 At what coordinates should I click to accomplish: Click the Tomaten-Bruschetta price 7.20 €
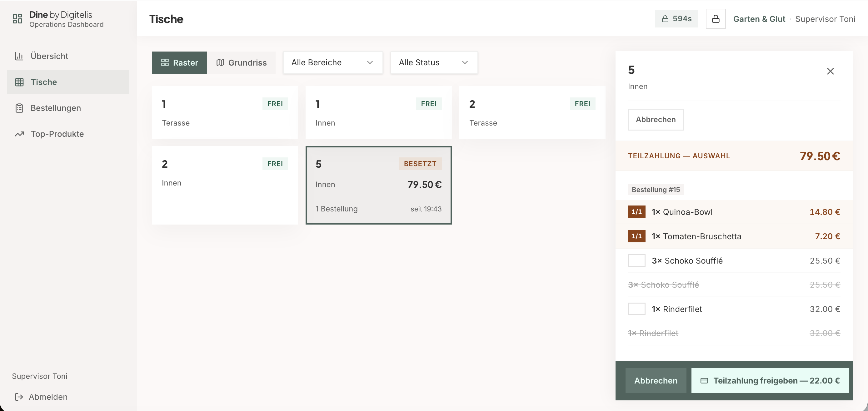(828, 236)
